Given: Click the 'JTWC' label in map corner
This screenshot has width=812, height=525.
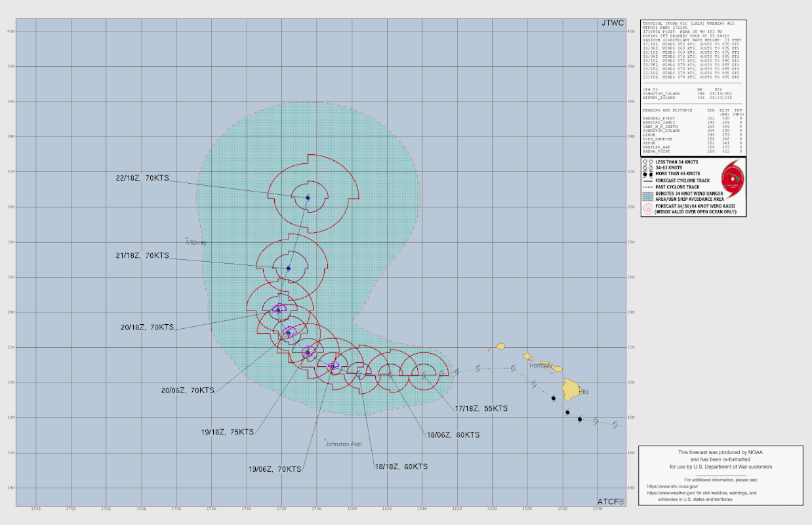Looking at the screenshot, I should click(613, 22).
